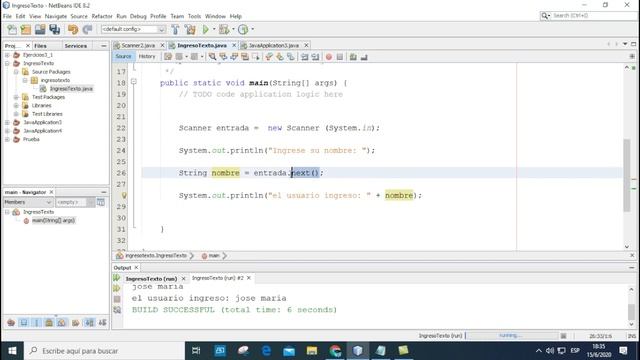Select main(String[] args) in Navigator

coord(53,220)
